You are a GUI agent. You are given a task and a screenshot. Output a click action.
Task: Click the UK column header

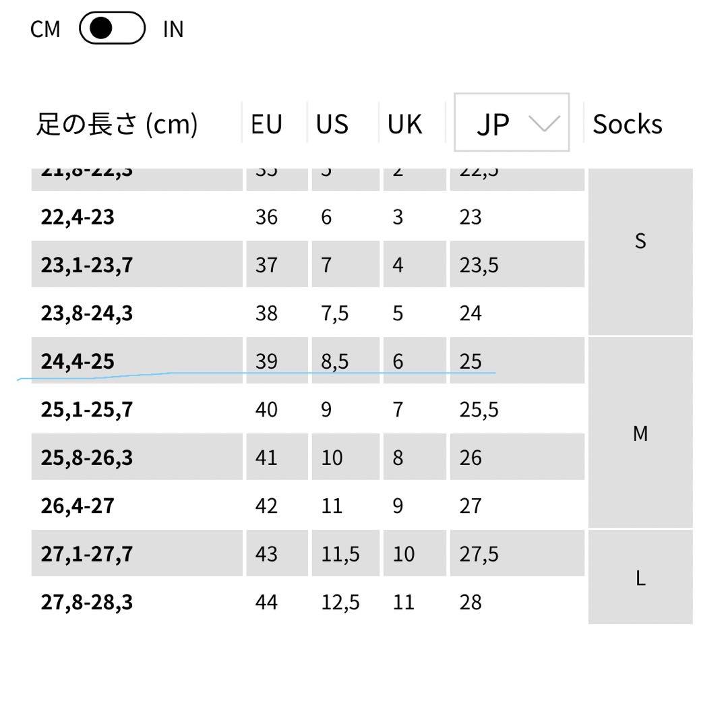tap(404, 124)
